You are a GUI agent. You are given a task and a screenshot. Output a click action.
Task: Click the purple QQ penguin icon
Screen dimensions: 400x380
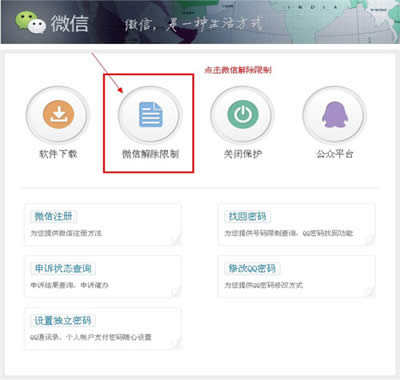(x=335, y=115)
